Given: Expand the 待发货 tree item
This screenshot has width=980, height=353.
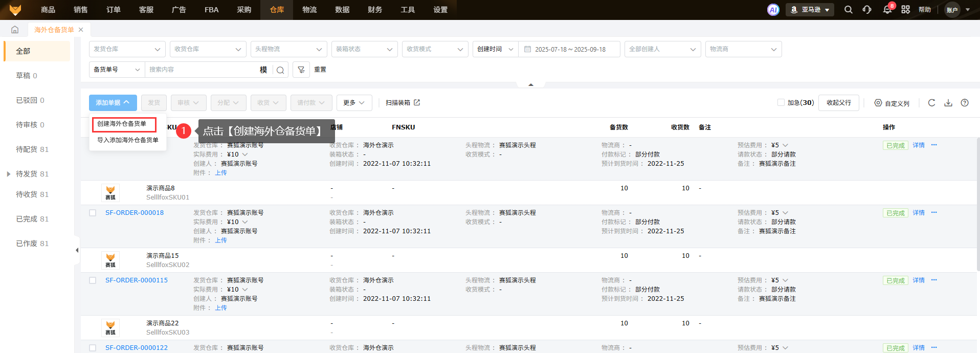Looking at the screenshot, I should tap(9, 174).
